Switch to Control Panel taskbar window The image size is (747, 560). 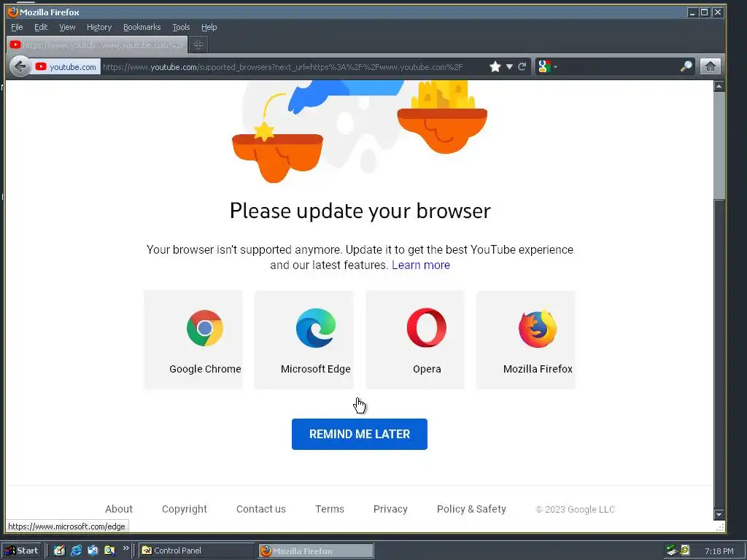196,551
